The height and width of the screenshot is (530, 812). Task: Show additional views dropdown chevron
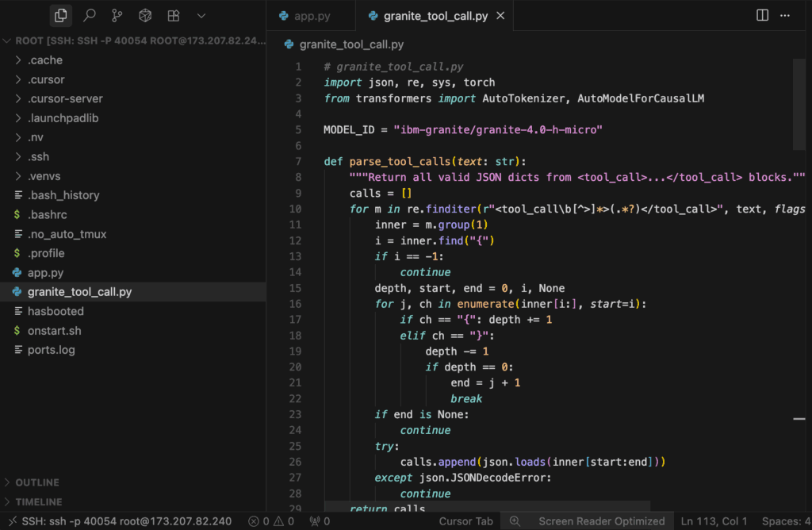click(x=201, y=15)
